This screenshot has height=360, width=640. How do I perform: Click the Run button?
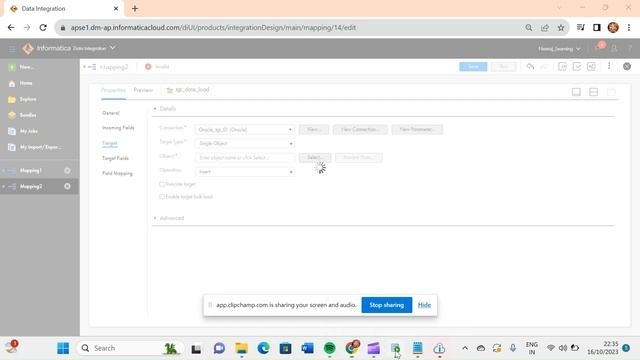click(504, 67)
